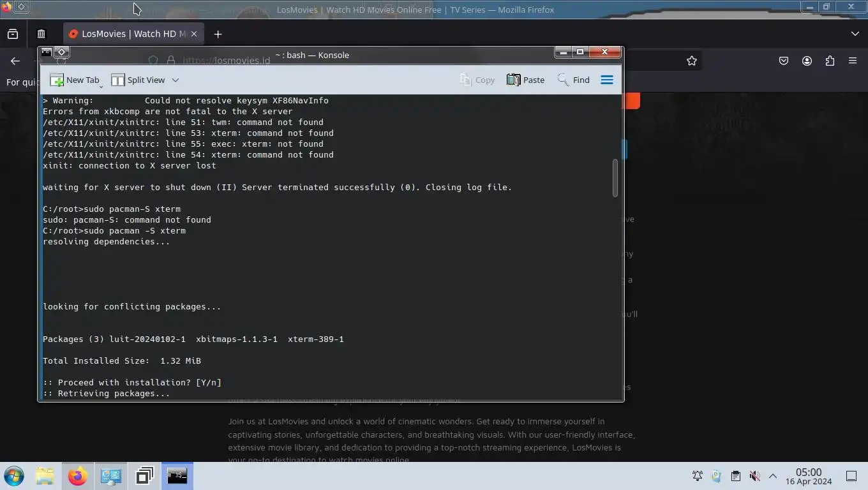Open the Firefox application menu
Viewport: 868px width, 490px height.
coord(853,61)
